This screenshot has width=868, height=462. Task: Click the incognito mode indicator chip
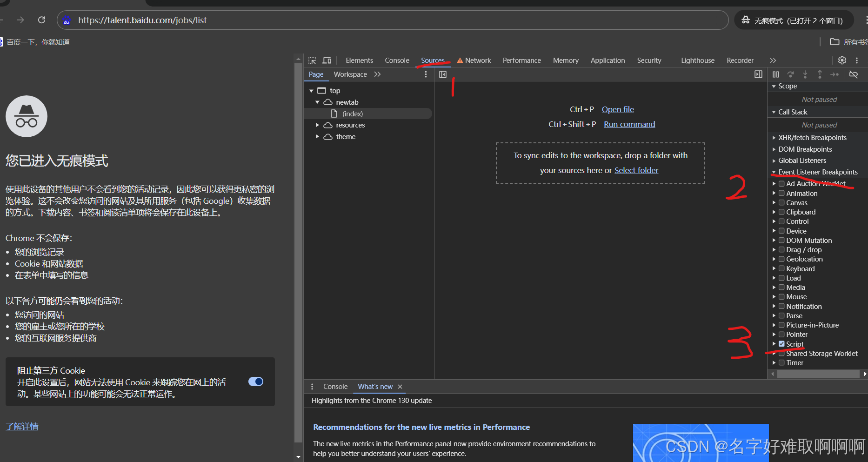click(794, 20)
